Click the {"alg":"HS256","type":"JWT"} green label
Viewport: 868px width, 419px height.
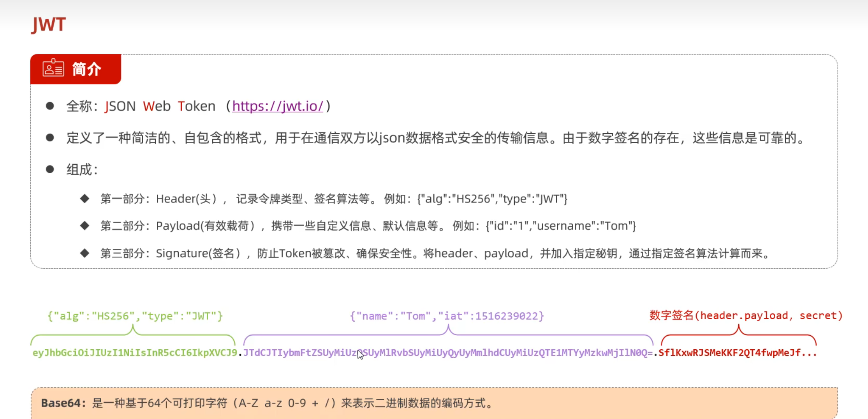coord(134,316)
